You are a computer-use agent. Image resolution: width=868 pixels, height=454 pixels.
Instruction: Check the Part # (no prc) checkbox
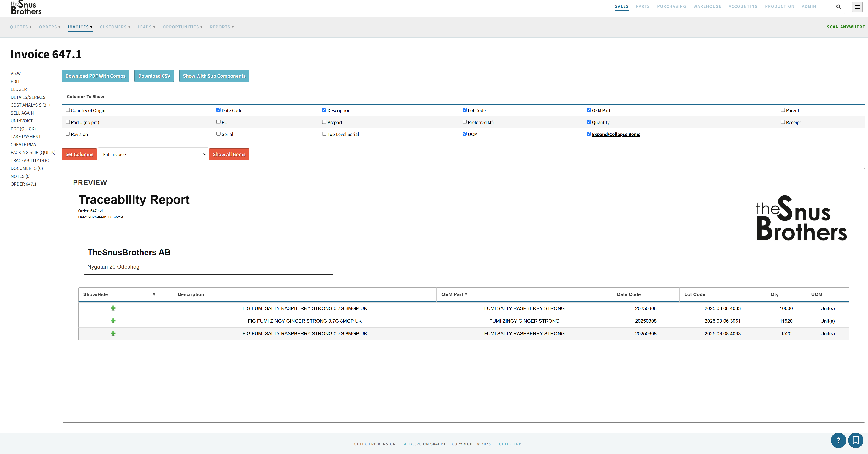[x=68, y=122]
